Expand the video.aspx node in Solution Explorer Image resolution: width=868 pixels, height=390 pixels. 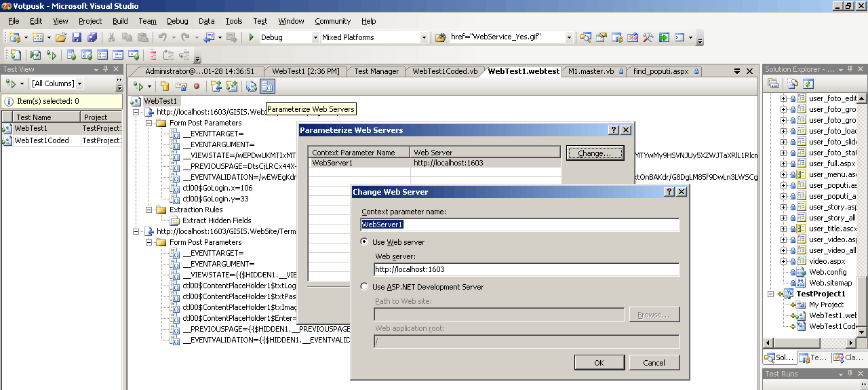coord(784,261)
